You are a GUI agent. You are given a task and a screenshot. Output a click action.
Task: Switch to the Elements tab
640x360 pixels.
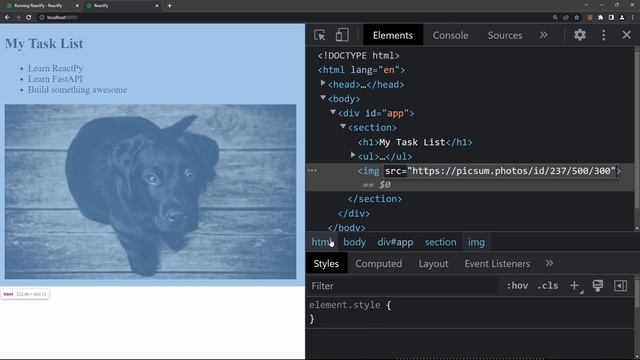pos(393,35)
